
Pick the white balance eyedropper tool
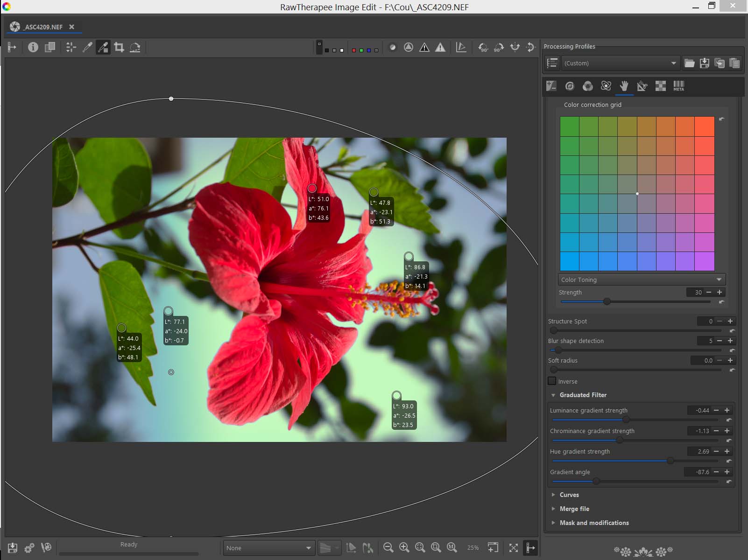click(87, 47)
